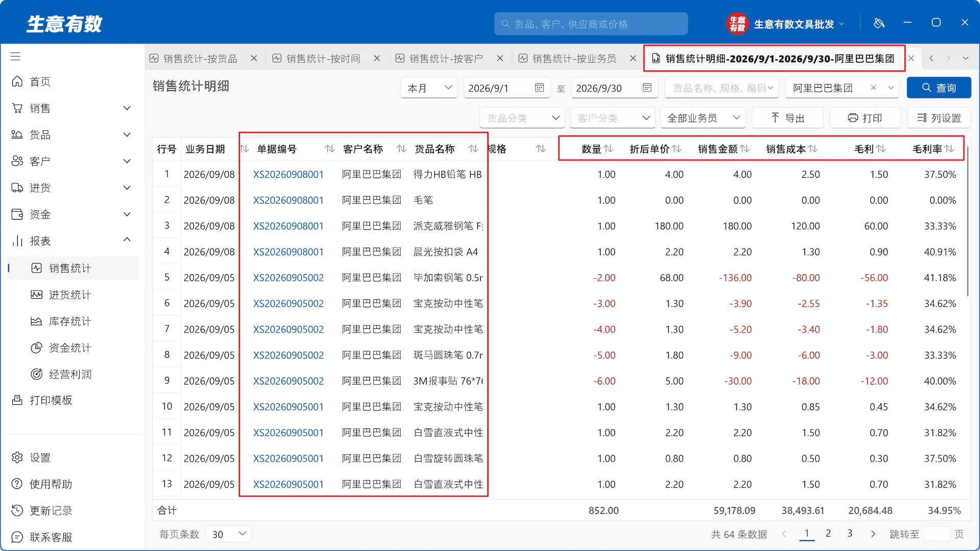Open the 货品分类 dropdown
This screenshot has width=980, height=551.
pyautogui.click(x=522, y=118)
